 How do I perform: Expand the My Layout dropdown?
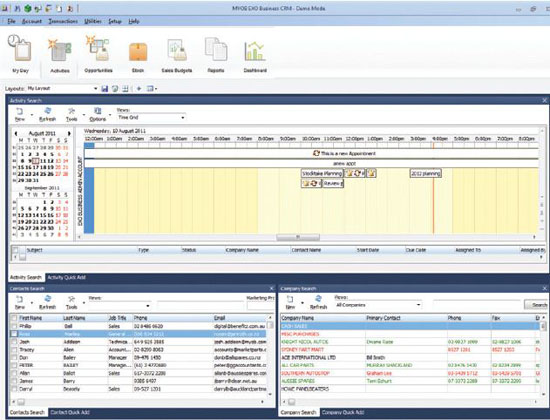coord(95,89)
